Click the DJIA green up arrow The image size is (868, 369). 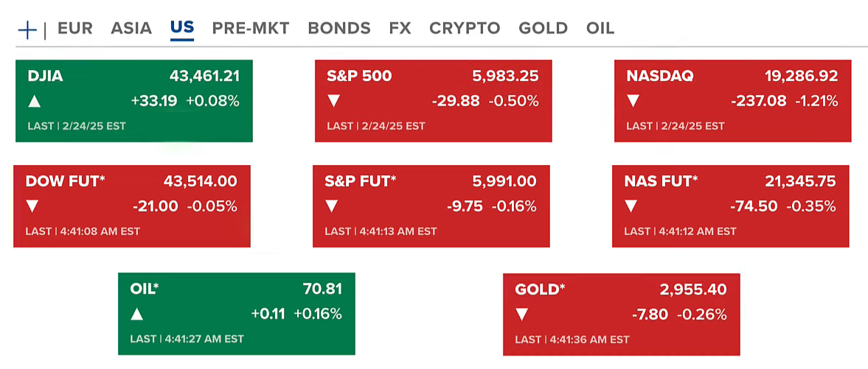[x=34, y=102]
